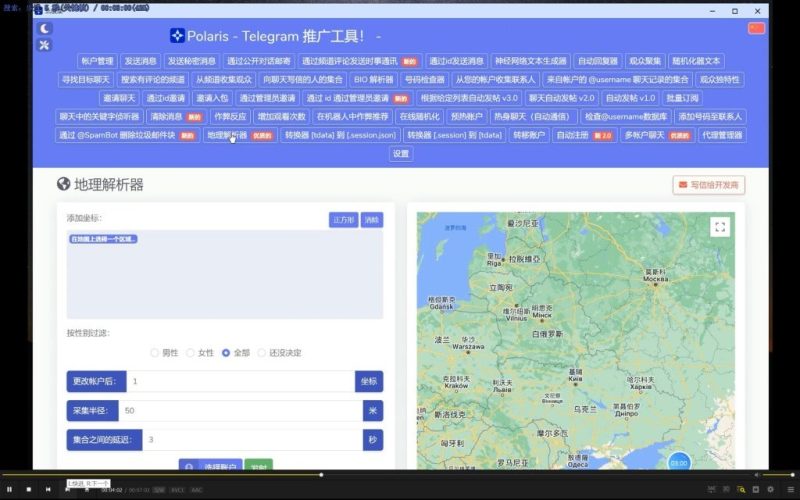
Task: Open the 代理管理器 menu item
Action: 722,135
